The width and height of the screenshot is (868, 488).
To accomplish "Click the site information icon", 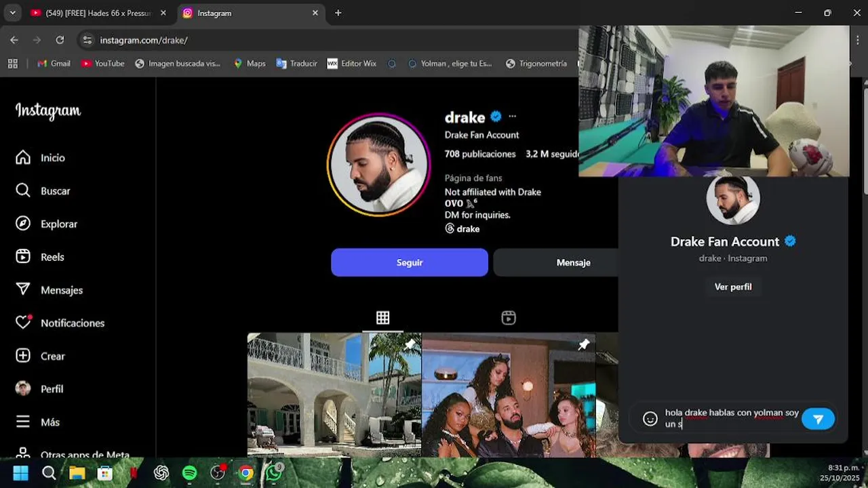I will (87, 40).
